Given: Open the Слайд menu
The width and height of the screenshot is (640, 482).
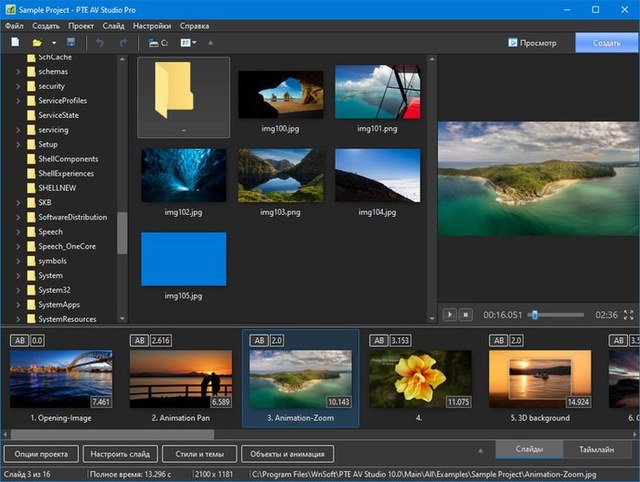Looking at the screenshot, I should pos(113,25).
